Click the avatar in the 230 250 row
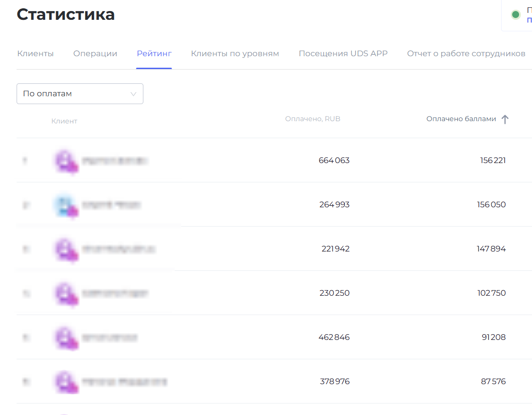Viewport: 532px width, 415px height. coord(66,293)
